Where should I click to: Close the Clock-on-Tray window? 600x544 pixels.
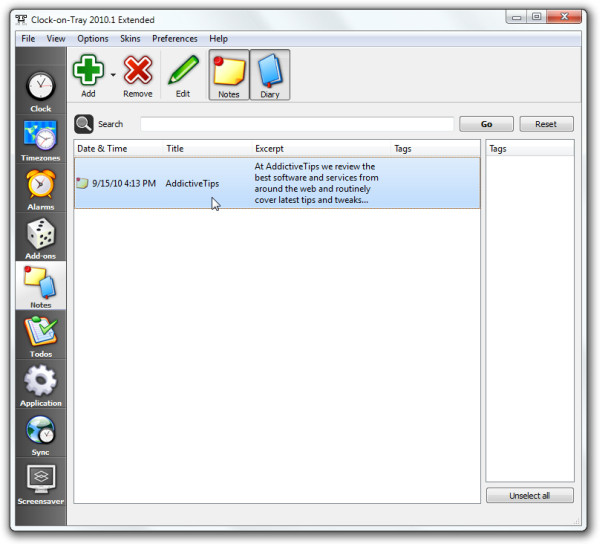(564, 17)
